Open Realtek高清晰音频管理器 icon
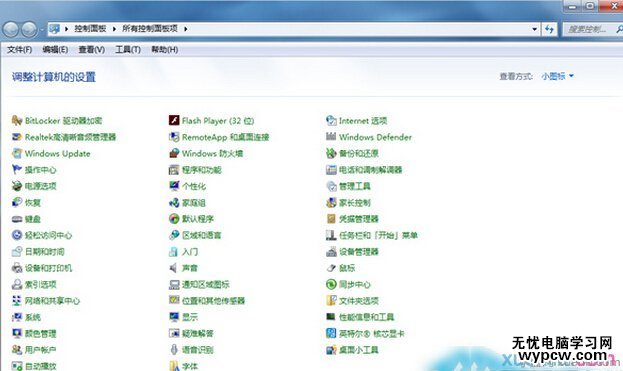The height and width of the screenshot is (371, 623). click(17, 137)
